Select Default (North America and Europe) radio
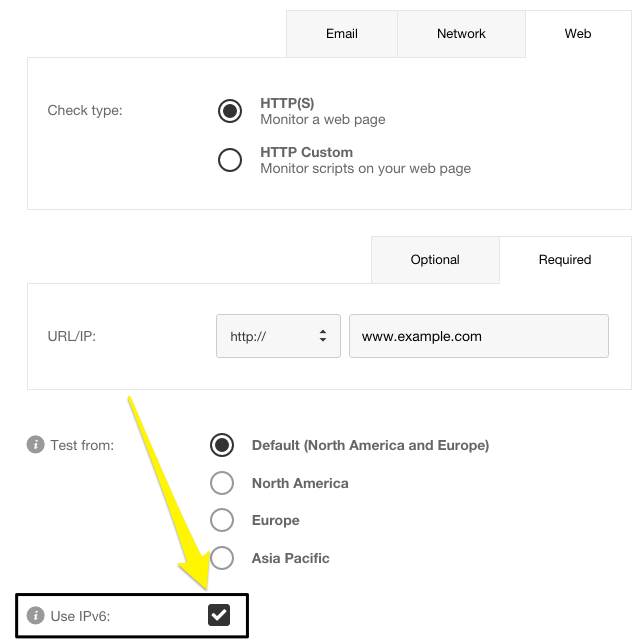This screenshot has height=644, width=638. [222, 445]
